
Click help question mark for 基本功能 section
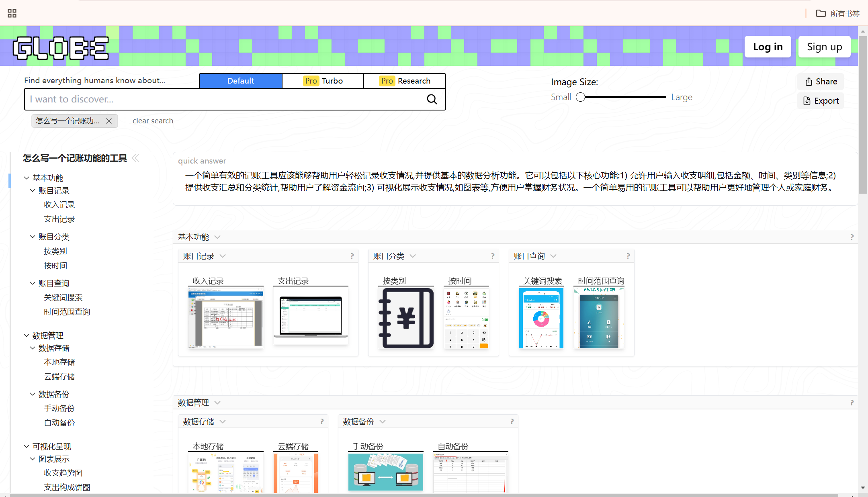point(852,237)
